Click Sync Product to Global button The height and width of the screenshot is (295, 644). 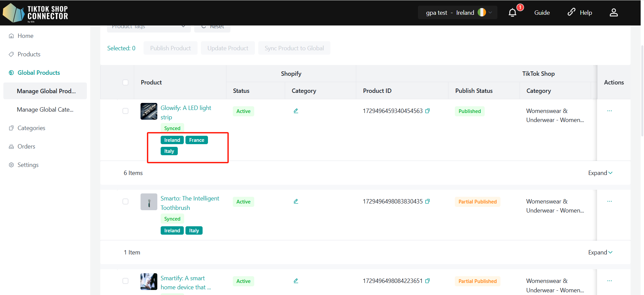[294, 48]
